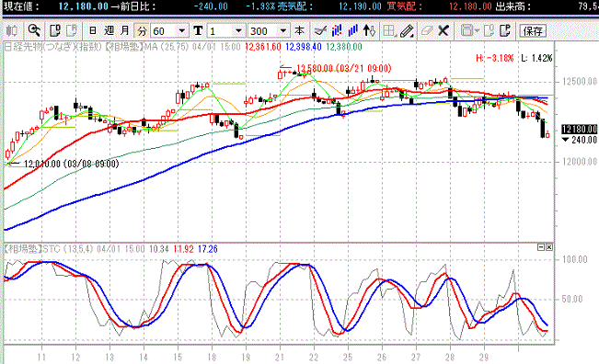The image size is (599, 364).
Task: Click the 買気配 bid price 12,180.00
Action: [470, 6]
